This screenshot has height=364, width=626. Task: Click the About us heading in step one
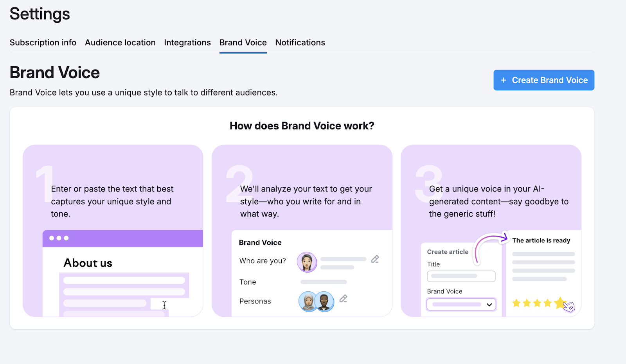coord(88,263)
